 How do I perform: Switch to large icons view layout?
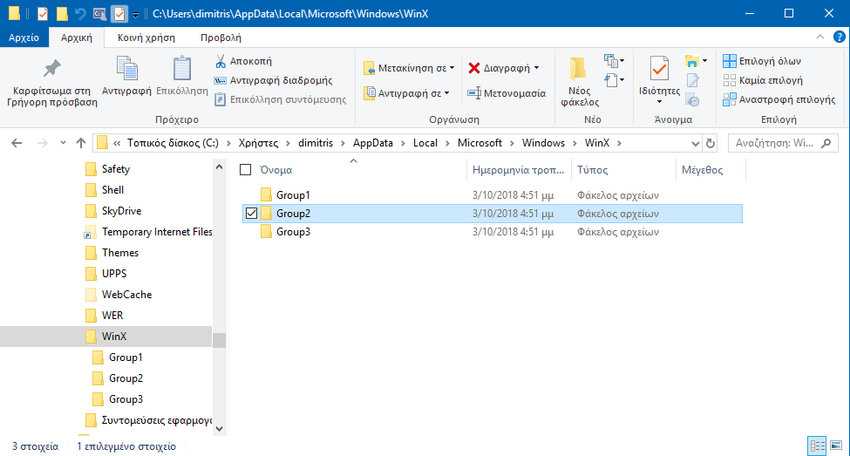[836, 446]
